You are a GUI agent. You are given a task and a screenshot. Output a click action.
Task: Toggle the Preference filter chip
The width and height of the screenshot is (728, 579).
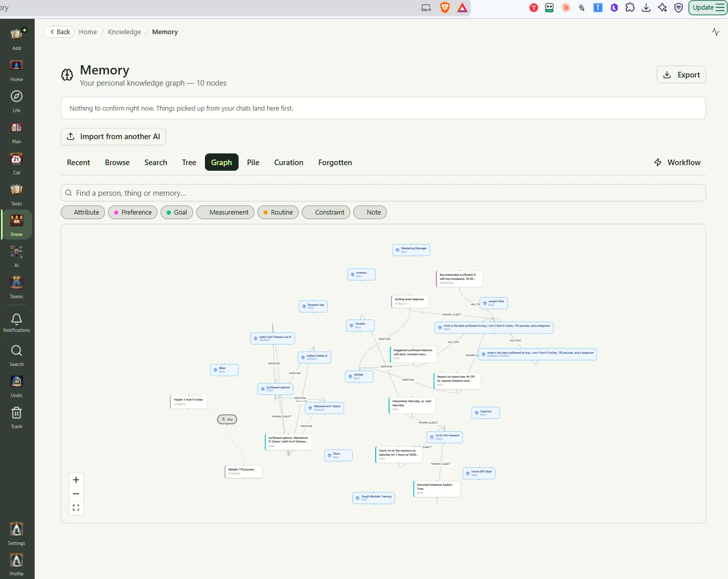coord(133,212)
